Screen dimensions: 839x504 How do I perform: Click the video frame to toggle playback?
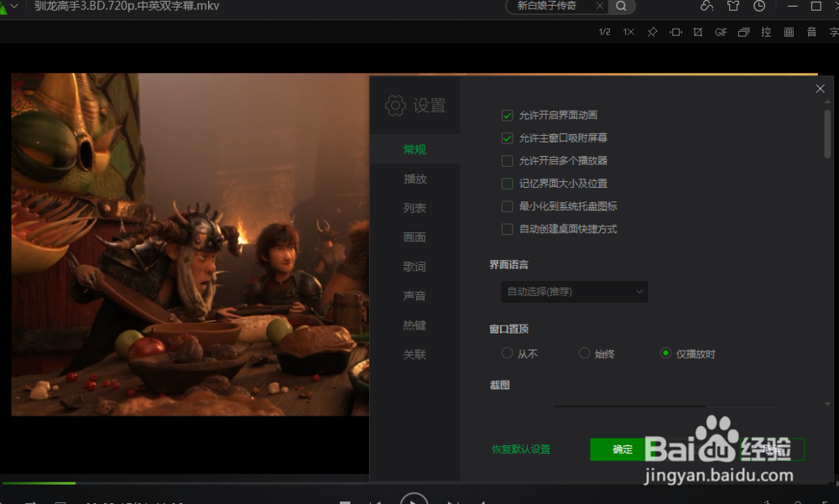coord(190,245)
